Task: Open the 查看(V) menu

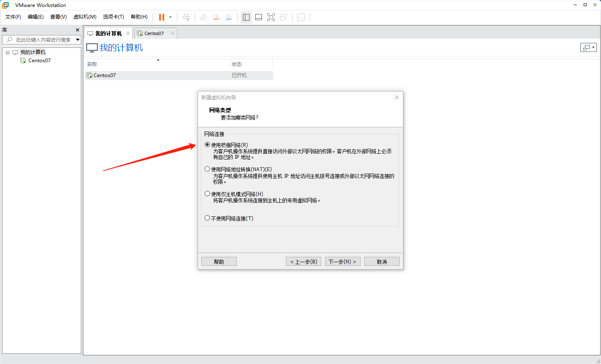Action: click(x=58, y=17)
